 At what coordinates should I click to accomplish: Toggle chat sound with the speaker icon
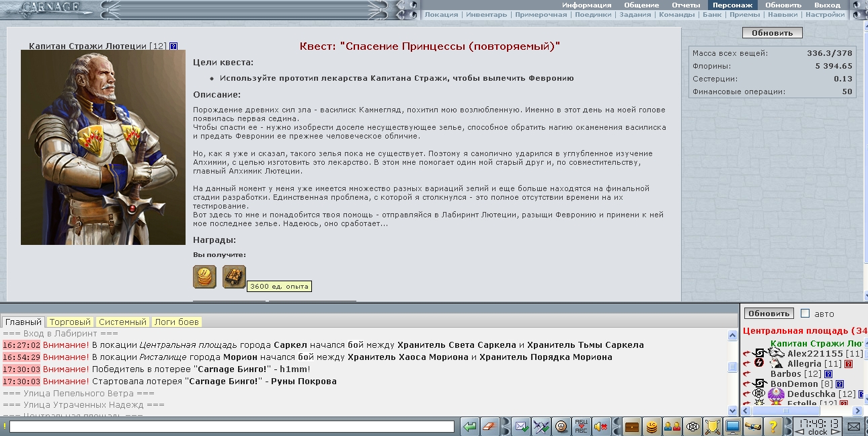click(x=601, y=426)
